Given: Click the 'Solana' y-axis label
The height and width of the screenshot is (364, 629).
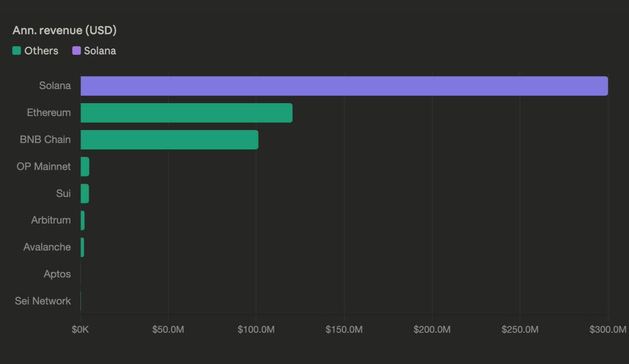Looking at the screenshot, I should [55, 86].
